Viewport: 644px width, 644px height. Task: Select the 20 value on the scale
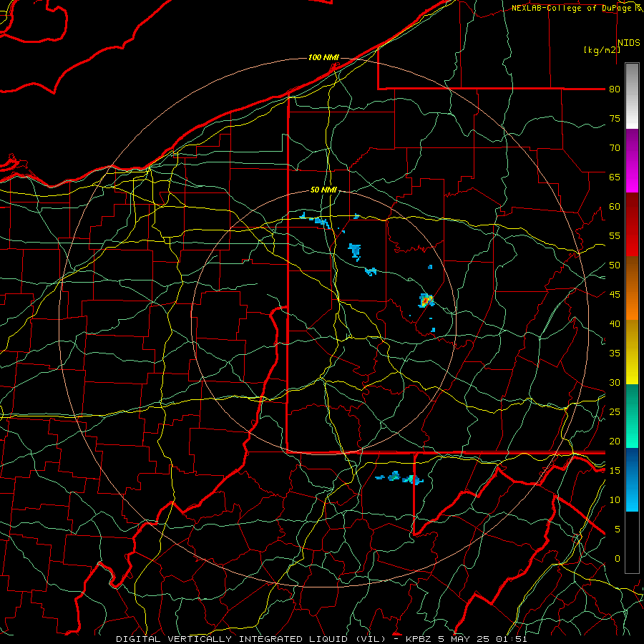pyautogui.click(x=615, y=441)
